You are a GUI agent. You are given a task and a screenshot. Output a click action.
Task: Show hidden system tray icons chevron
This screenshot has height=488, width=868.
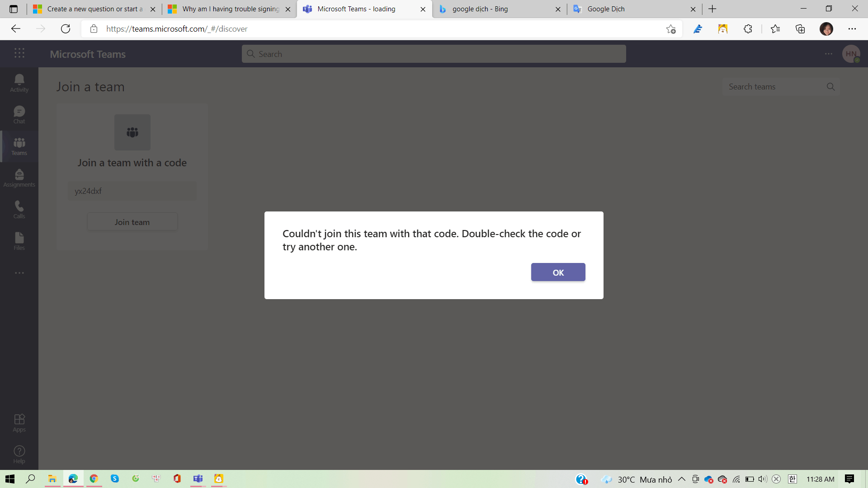681,479
